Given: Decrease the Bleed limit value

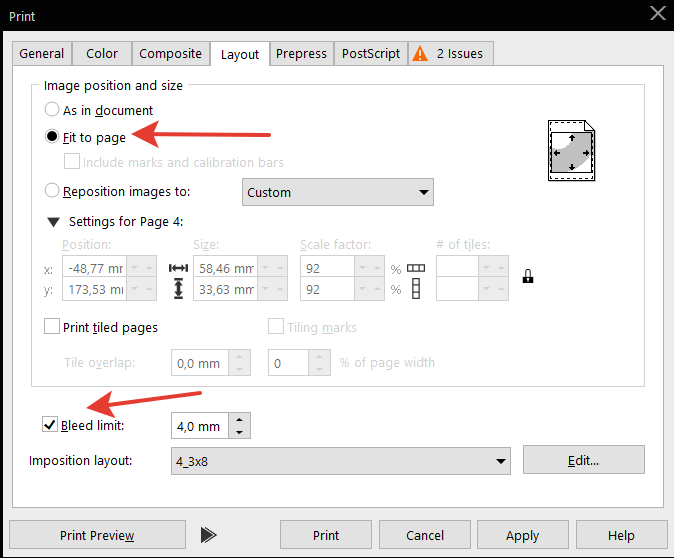Looking at the screenshot, I should (239, 432).
